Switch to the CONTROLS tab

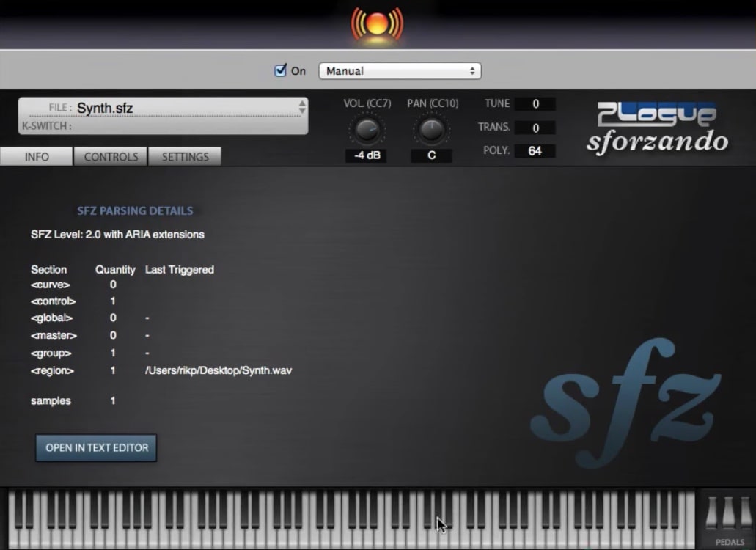click(x=110, y=156)
